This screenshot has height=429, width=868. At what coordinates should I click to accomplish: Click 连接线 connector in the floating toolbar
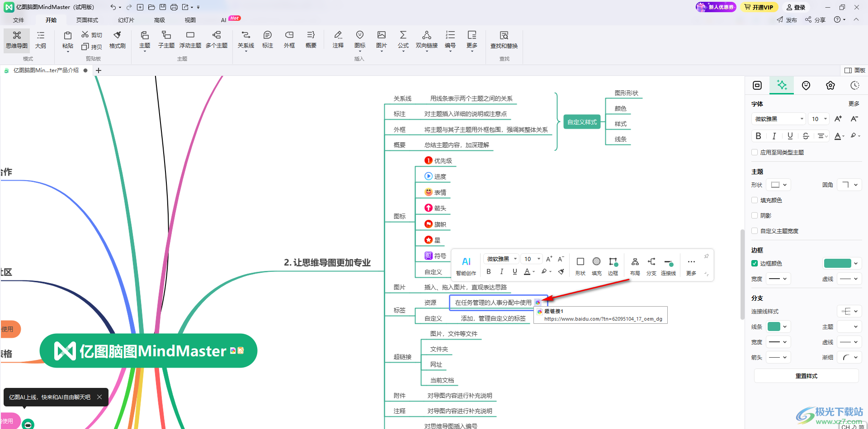pos(669,266)
